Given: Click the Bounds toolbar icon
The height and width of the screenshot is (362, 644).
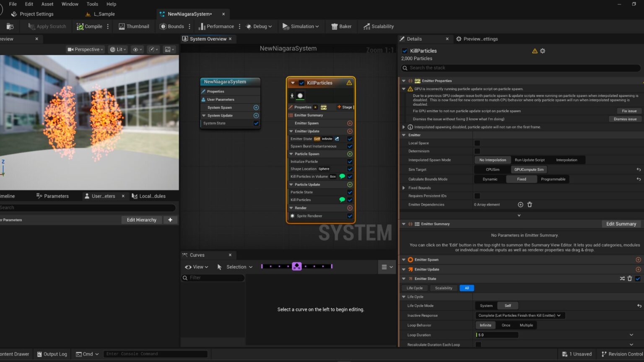Looking at the screenshot, I should click(172, 26).
